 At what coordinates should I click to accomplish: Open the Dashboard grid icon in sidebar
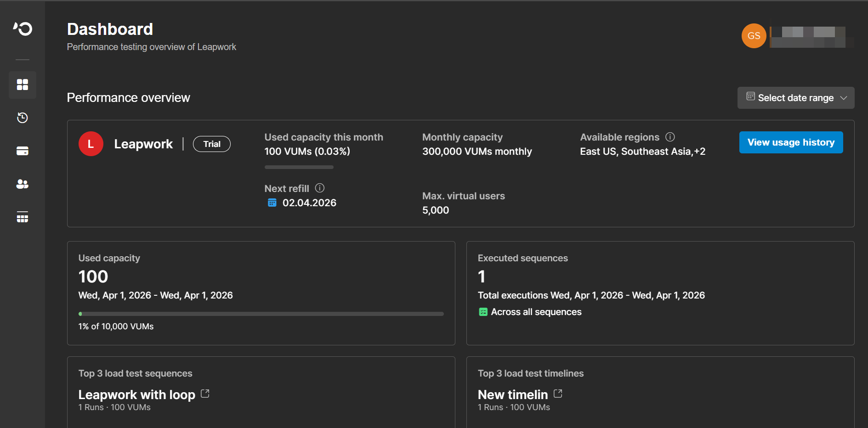23,85
